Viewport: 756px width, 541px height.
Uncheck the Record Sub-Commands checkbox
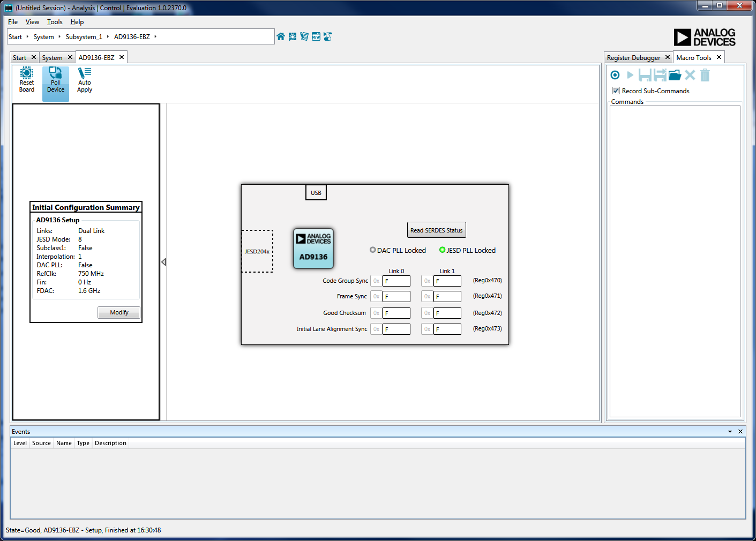(x=616, y=91)
